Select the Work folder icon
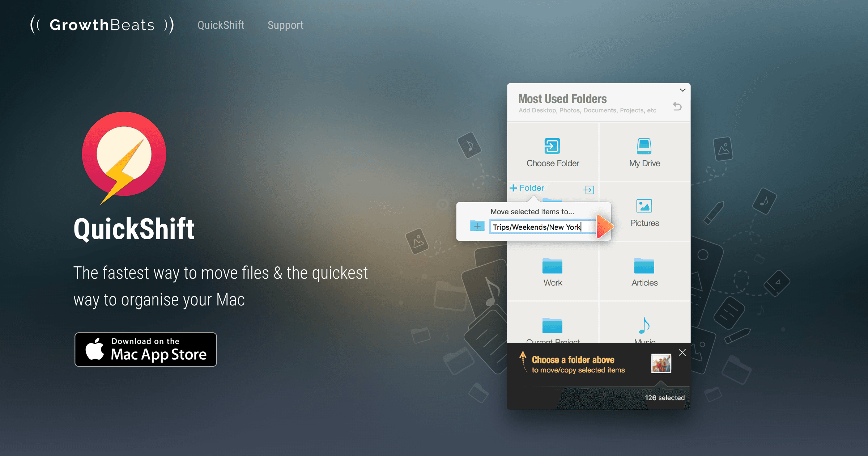Screen dimensions: 868x456 tap(552, 266)
